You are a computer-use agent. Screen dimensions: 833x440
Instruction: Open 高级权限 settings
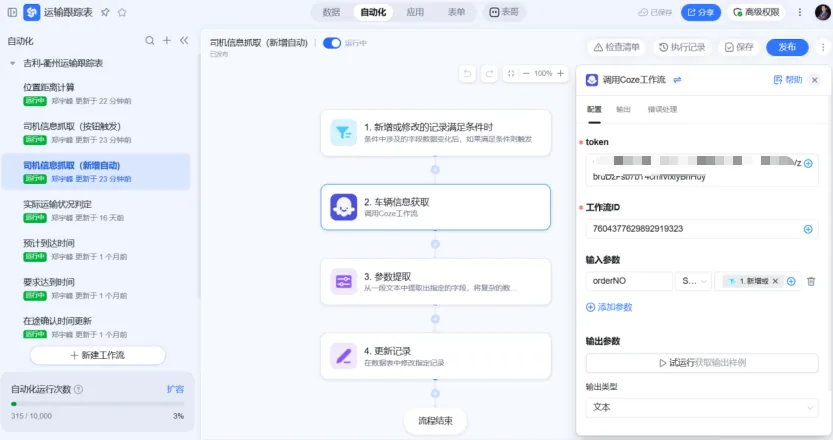(756, 12)
